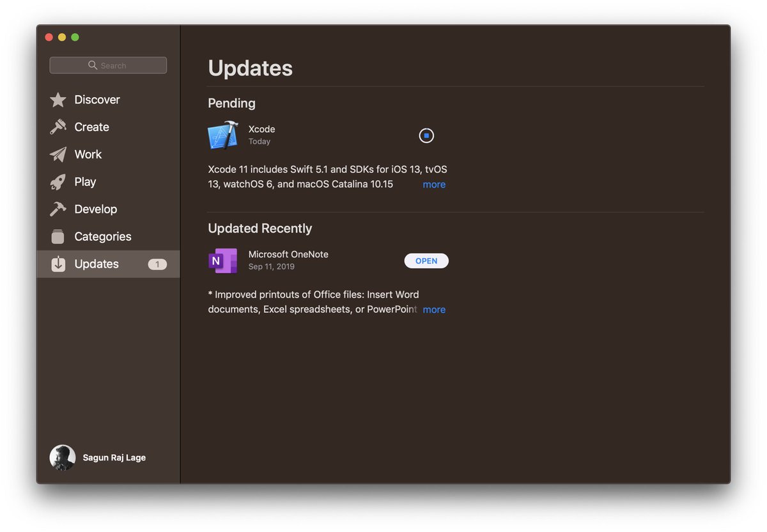Expand the Xcode description with more
This screenshot has width=767, height=532.
click(434, 185)
